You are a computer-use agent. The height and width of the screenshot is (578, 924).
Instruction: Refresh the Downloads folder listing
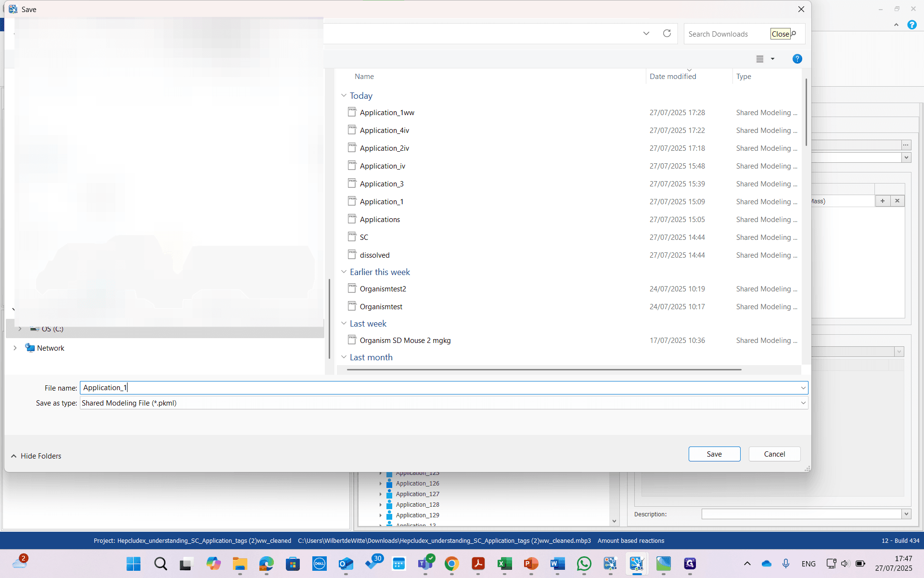667,33
